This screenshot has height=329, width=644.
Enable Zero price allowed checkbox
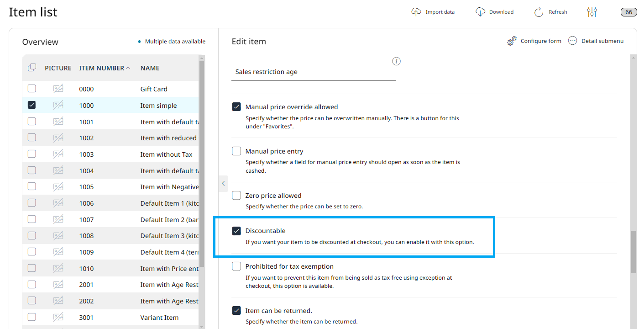point(236,196)
